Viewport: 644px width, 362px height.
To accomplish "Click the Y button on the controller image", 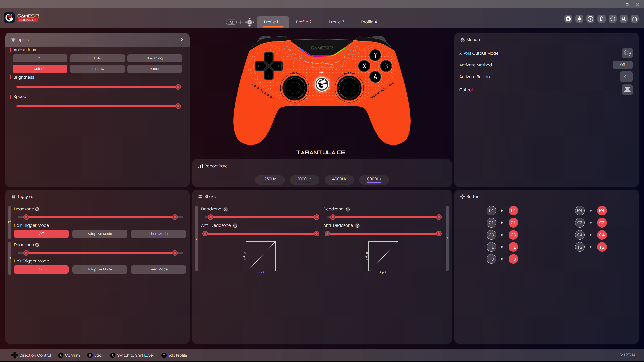I will tap(375, 55).
